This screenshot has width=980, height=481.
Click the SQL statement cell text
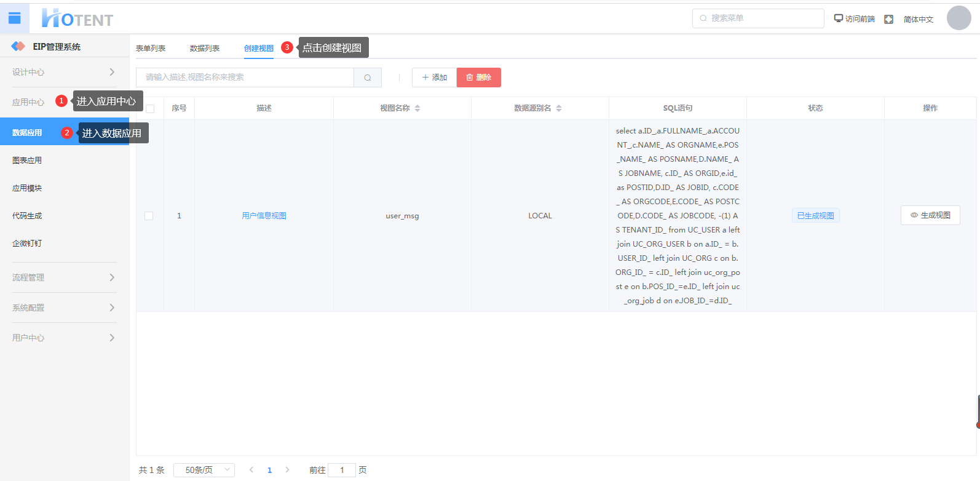pos(678,216)
